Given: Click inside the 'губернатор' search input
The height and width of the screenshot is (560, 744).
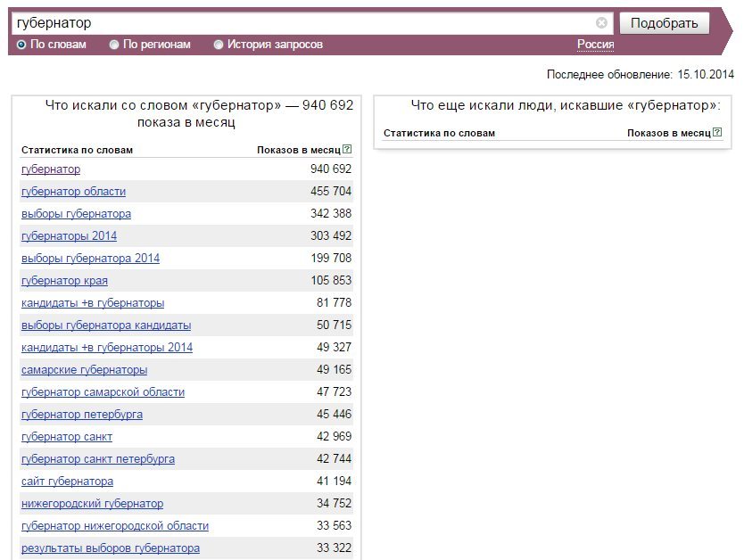Looking at the screenshot, I should click(x=303, y=23).
